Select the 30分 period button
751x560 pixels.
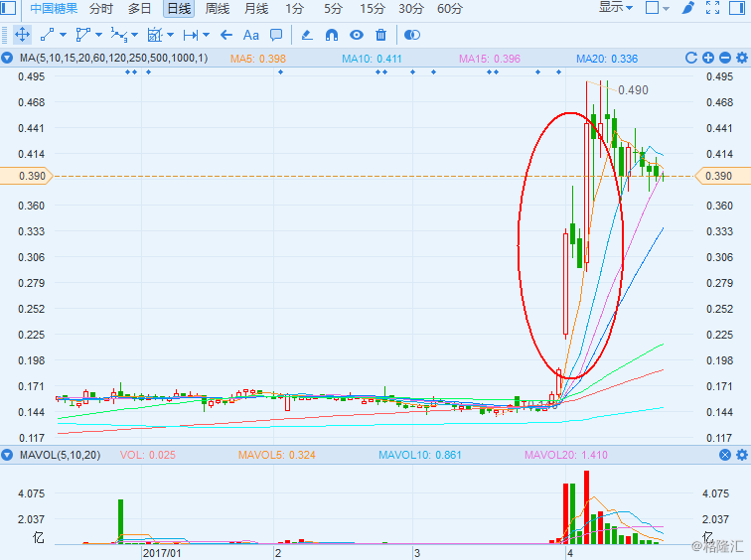pos(411,8)
